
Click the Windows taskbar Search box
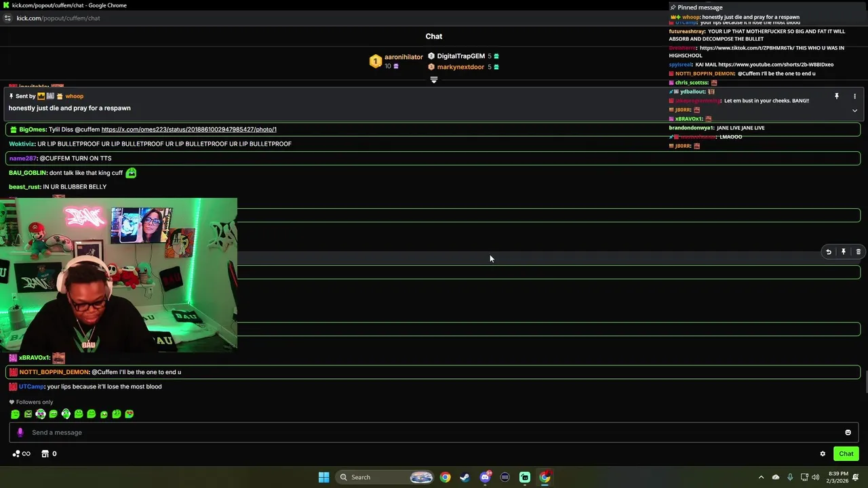pyautogui.click(x=385, y=477)
